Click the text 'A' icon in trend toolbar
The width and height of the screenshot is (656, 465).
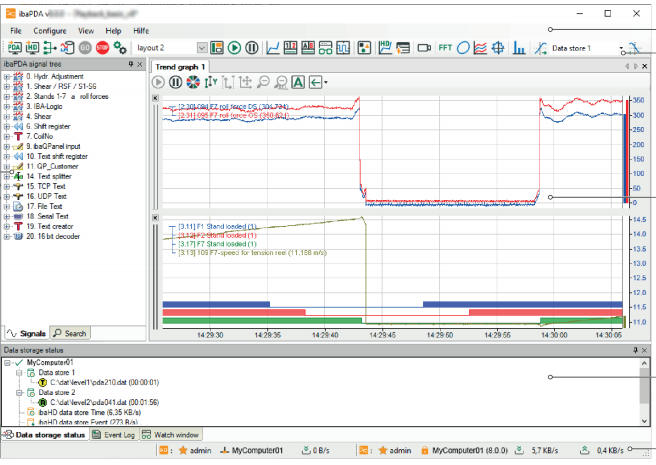coord(298,82)
